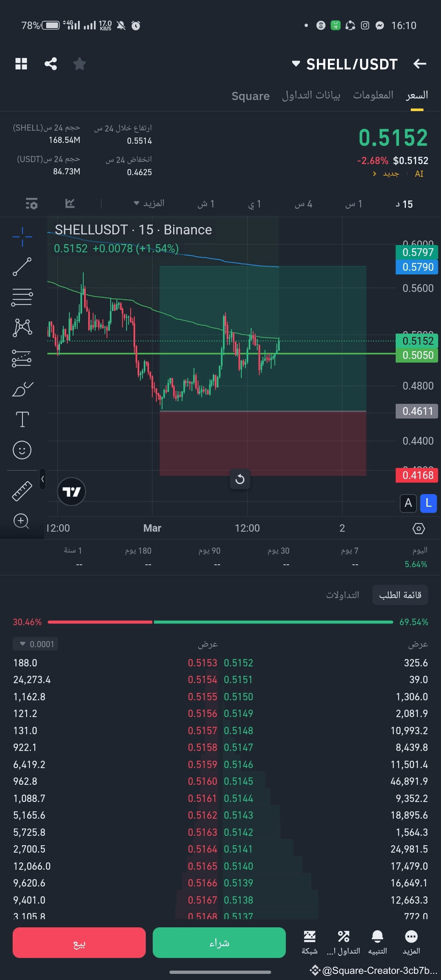Select the 1 ش interval

tap(206, 204)
